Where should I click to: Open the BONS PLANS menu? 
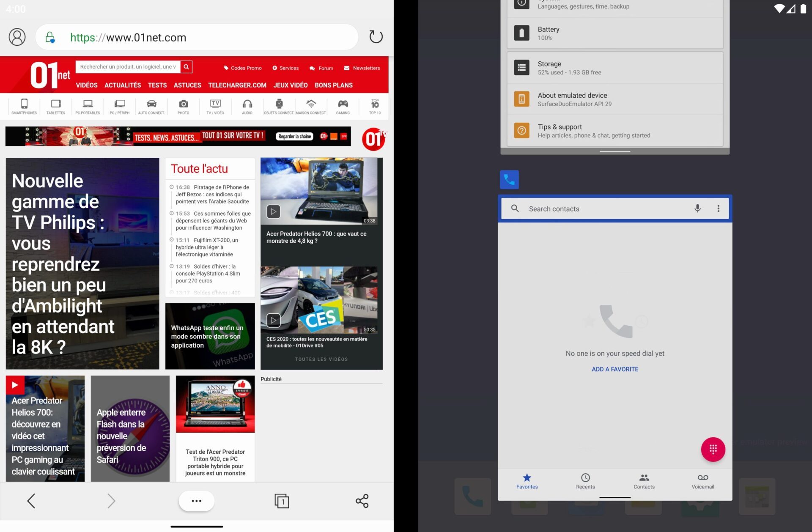[x=334, y=85]
